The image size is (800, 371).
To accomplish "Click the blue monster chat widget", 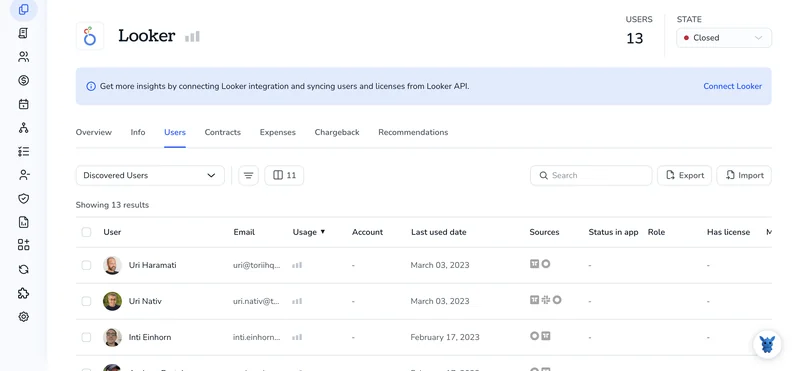I will tap(767, 344).
